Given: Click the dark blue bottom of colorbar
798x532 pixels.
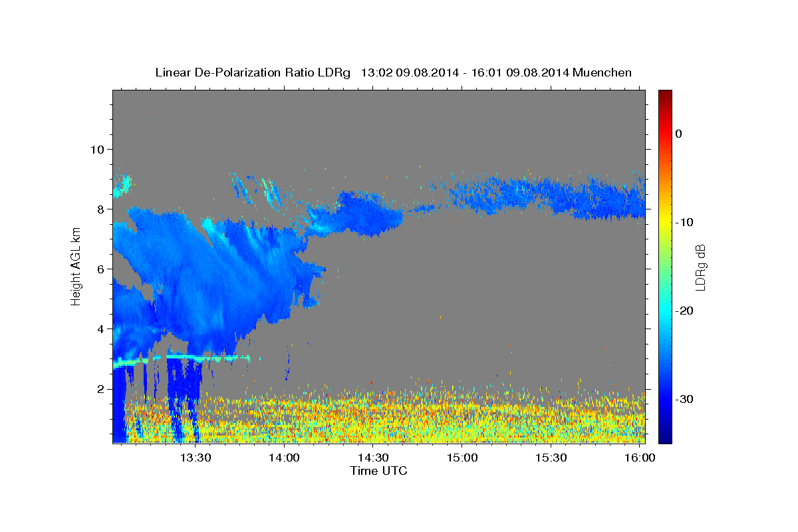Looking at the screenshot, I should (665, 436).
